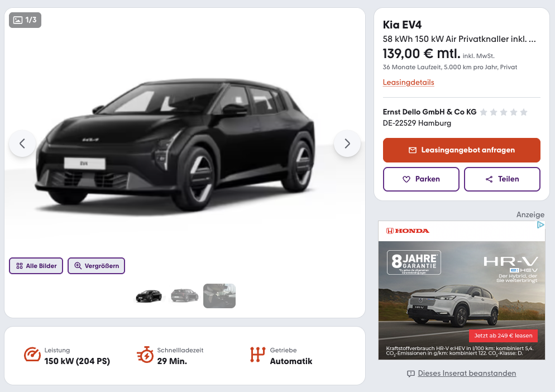The width and height of the screenshot is (555, 392).
Task: Report listing via Dieses Inserat beanstanden
Action: (x=467, y=373)
